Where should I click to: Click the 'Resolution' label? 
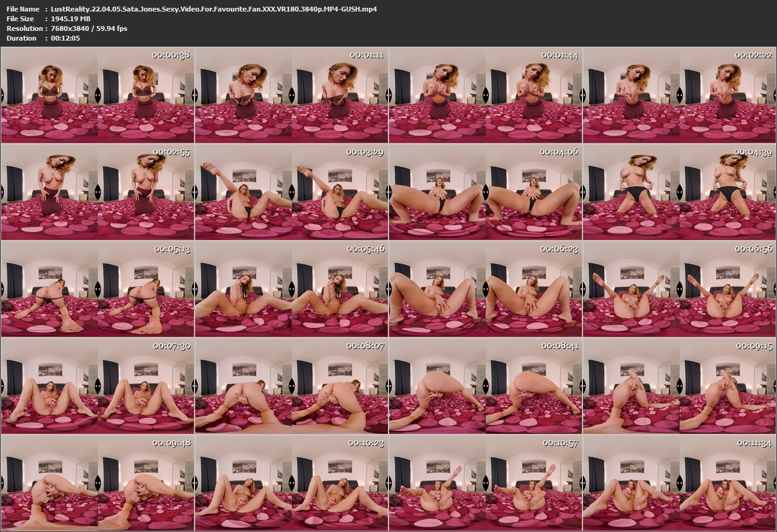point(24,28)
